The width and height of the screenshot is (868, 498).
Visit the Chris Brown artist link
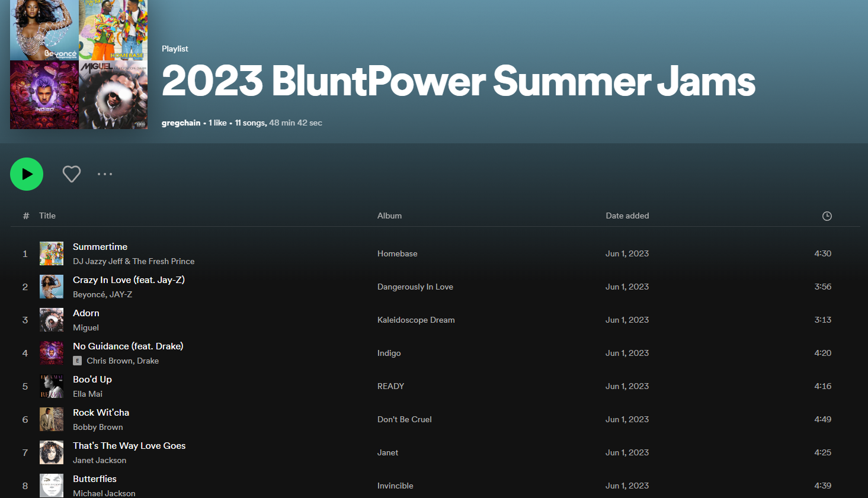click(x=110, y=361)
